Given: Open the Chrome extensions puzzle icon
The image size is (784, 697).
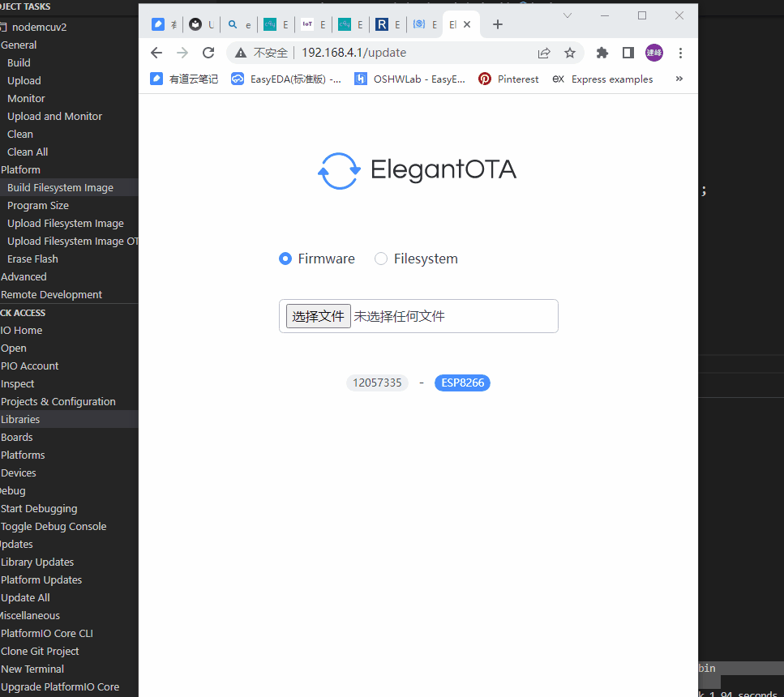Looking at the screenshot, I should click(602, 53).
